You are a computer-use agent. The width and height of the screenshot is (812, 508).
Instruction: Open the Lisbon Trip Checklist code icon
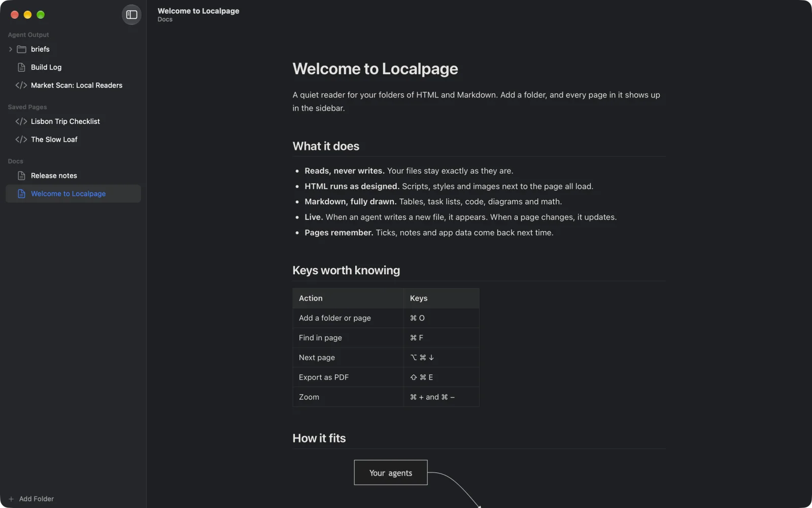pos(21,121)
